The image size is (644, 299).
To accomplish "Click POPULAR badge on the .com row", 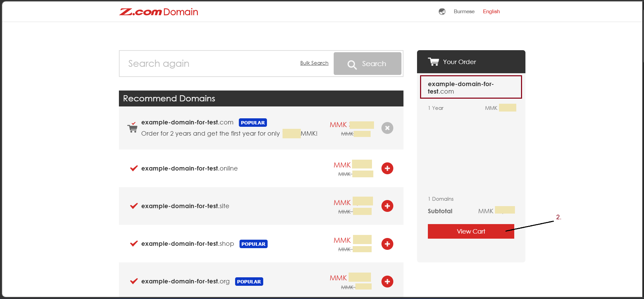I will click(253, 123).
